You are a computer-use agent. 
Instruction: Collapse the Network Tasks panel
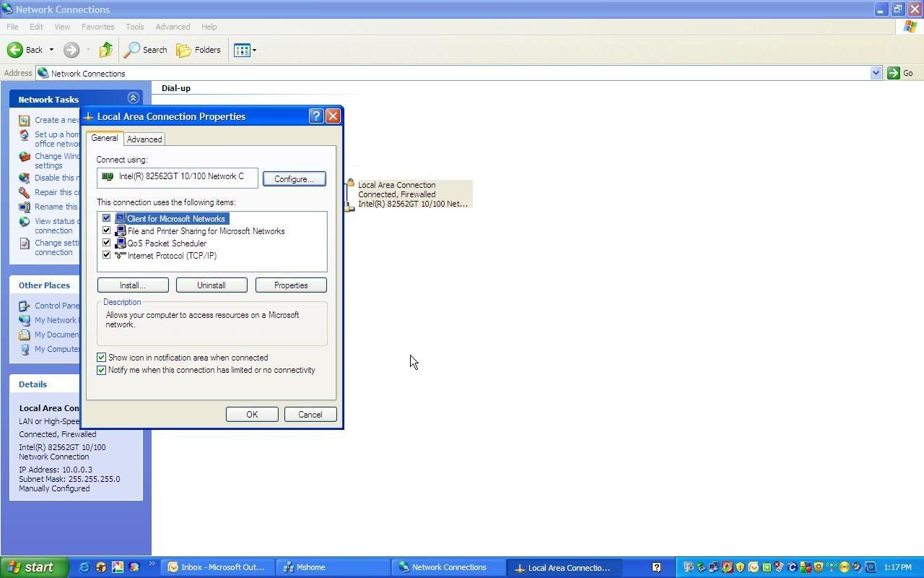133,98
